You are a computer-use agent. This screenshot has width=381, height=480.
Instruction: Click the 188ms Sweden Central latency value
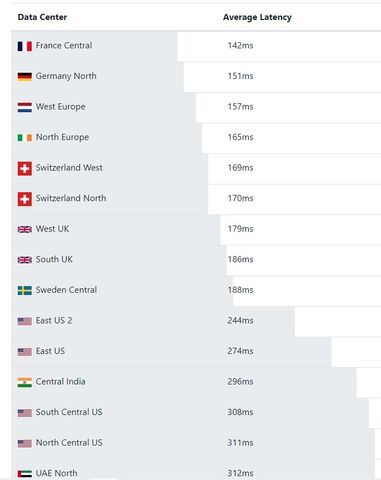pos(240,290)
